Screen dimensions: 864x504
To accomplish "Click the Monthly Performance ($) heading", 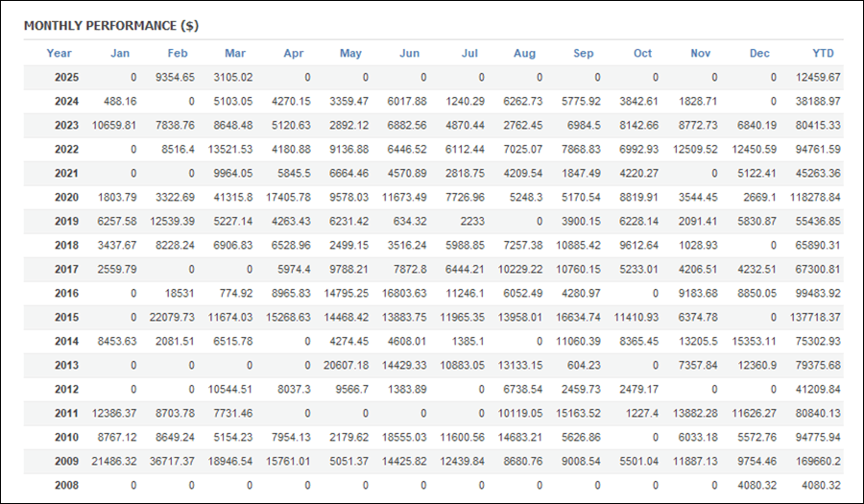I will 111,26.
